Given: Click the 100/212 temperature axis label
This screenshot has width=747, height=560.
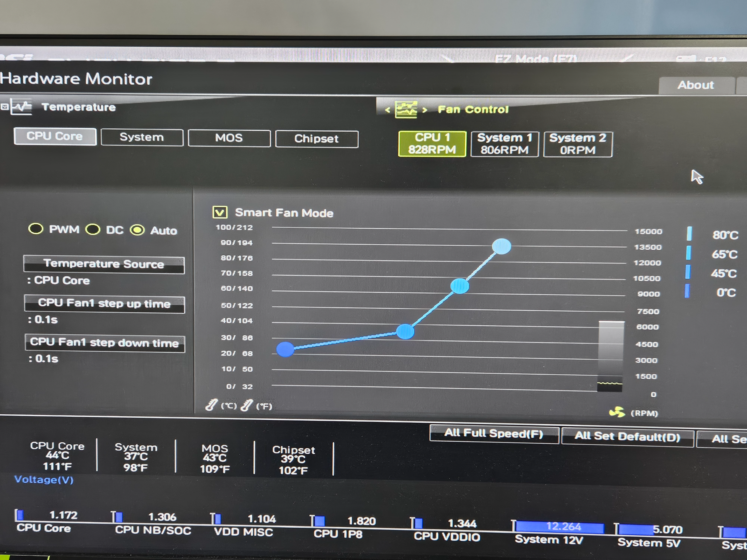Looking at the screenshot, I should (x=234, y=227).
